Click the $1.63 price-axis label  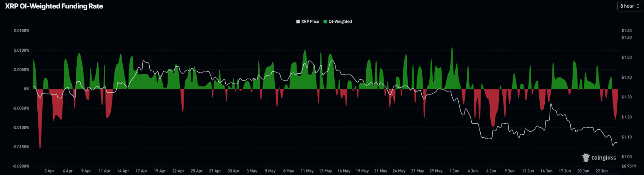pyautogui.click(x=626, y=31)
